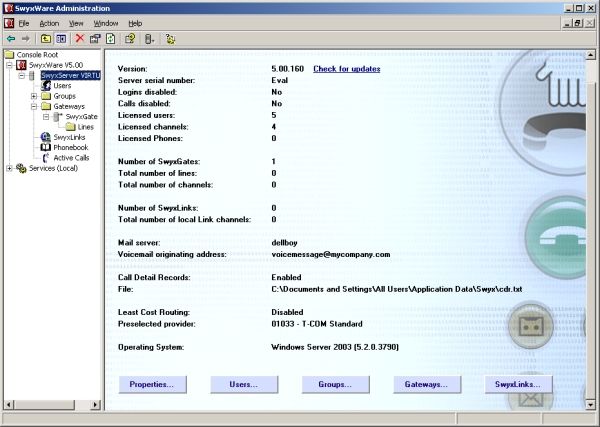Click the SwyxLinks... button
The height and width of the screenshot is (427, 600).
pos(518,385)
